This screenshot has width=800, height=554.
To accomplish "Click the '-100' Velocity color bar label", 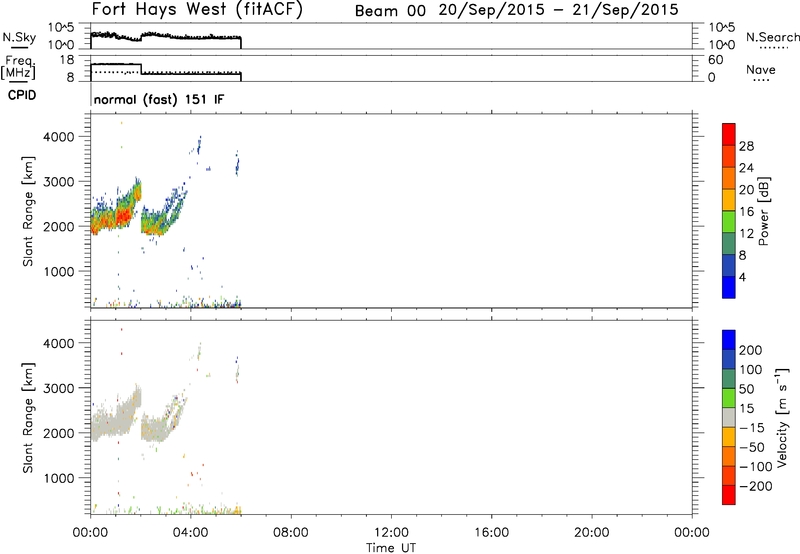I will 756,466.
